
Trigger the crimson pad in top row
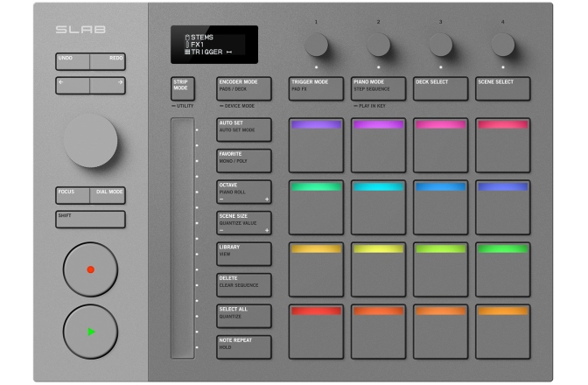coord(503,145)
